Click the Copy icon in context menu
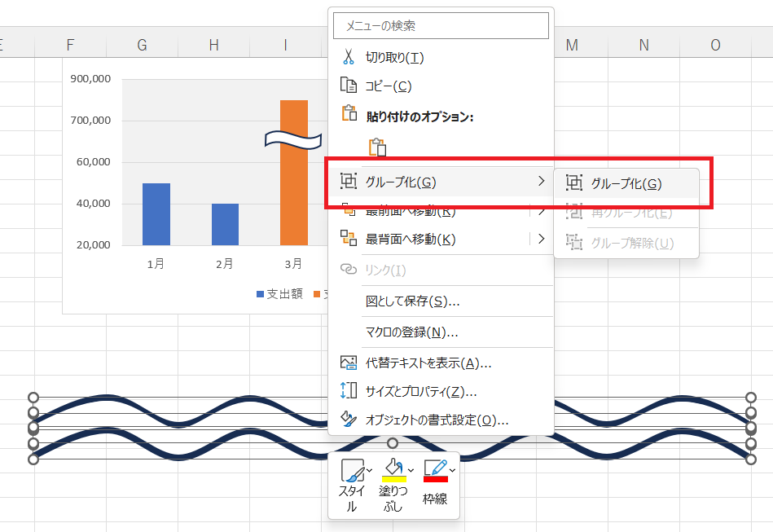Viewport: 773px width, 532px height. 349,86
